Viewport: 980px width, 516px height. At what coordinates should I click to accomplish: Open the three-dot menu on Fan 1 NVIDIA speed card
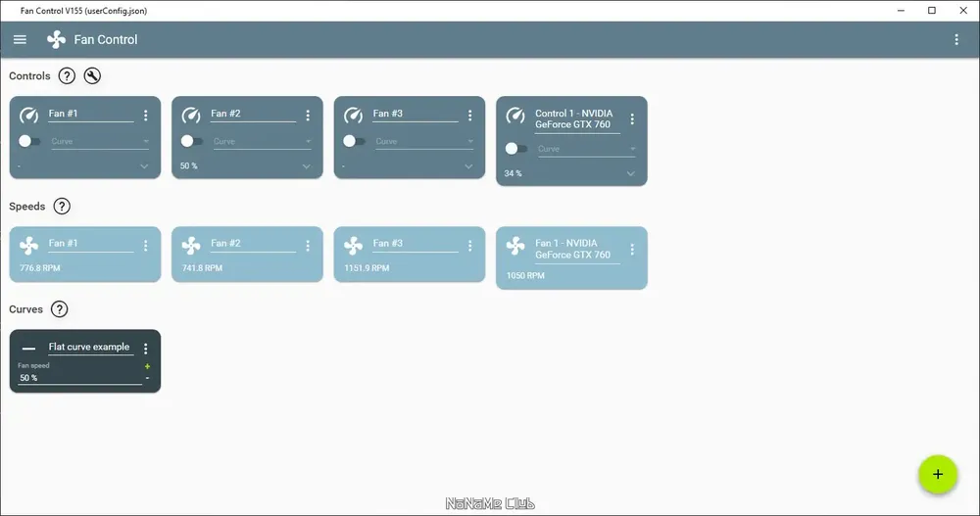[x=632, y=250]
